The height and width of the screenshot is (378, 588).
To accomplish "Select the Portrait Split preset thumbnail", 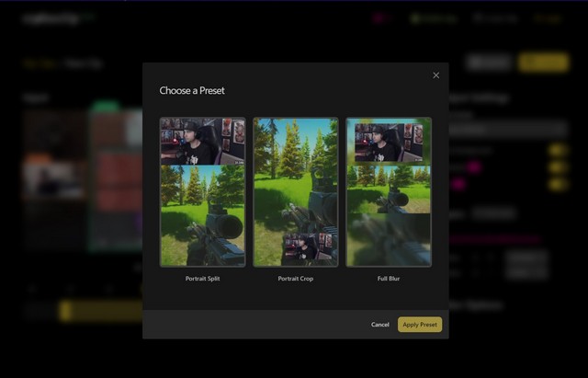I will click(x=202, y=191).
